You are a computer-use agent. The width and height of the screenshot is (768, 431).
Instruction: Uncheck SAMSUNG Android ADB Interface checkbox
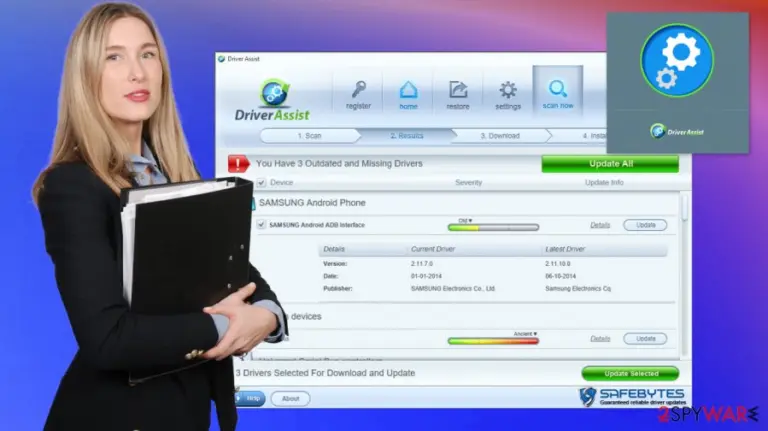(261, 225)
